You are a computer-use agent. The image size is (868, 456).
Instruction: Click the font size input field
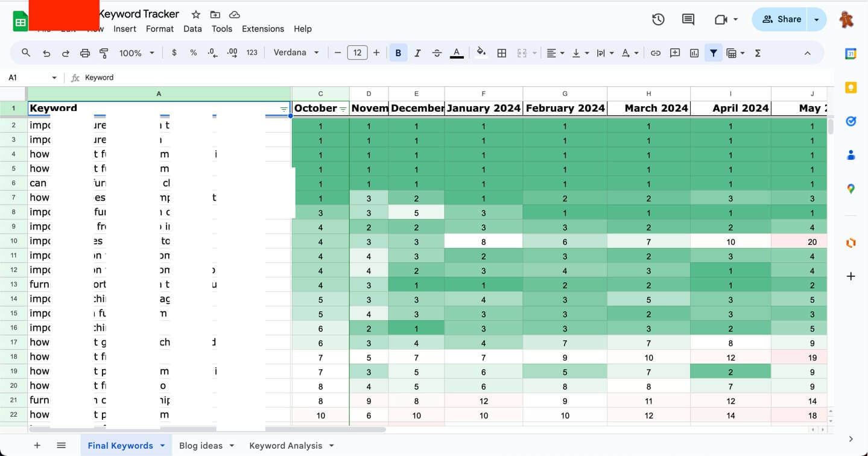[357, 53]
